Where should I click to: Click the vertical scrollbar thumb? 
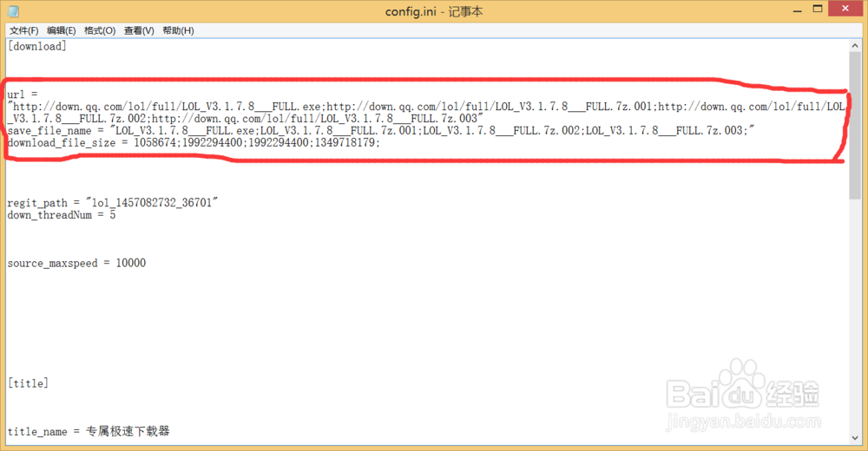coord(855,126)
